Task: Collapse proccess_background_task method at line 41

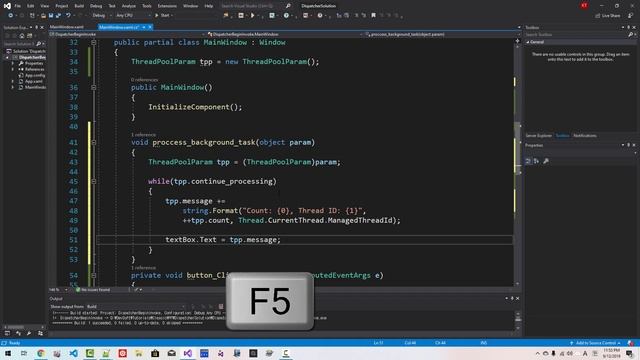Action: [x=93, y=142]
